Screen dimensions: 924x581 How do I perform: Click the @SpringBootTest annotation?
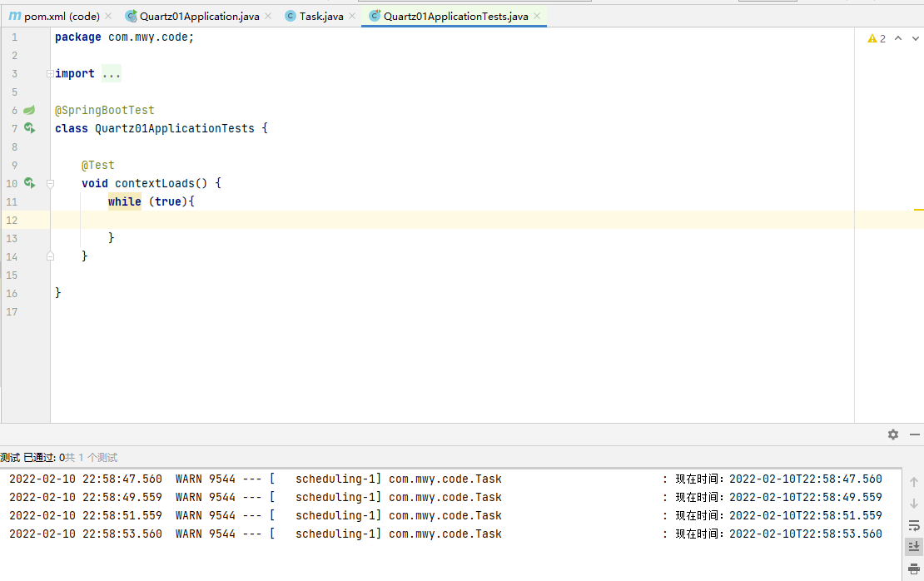tap(104, 110)
